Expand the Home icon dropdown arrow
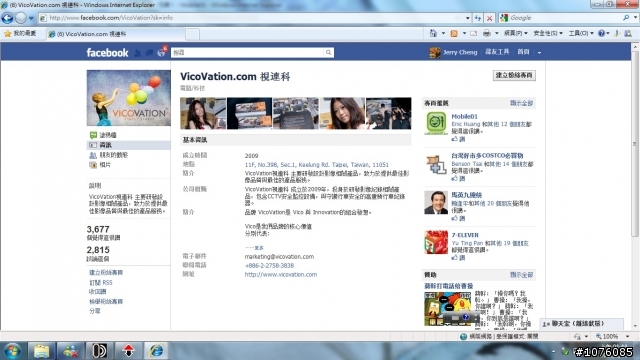The width and height of the screenshot is (640, 360). pos(443,33)
